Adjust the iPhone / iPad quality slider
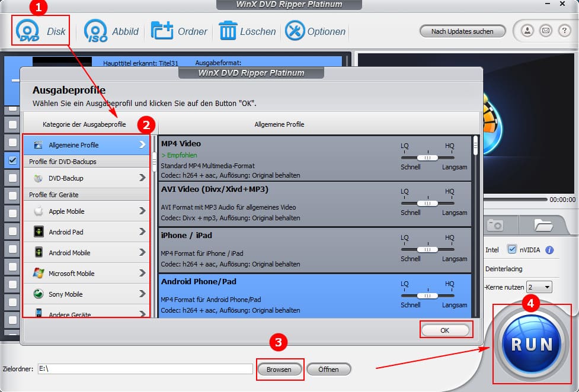Viewport: 579px width, 392px height. click(428, 249)
